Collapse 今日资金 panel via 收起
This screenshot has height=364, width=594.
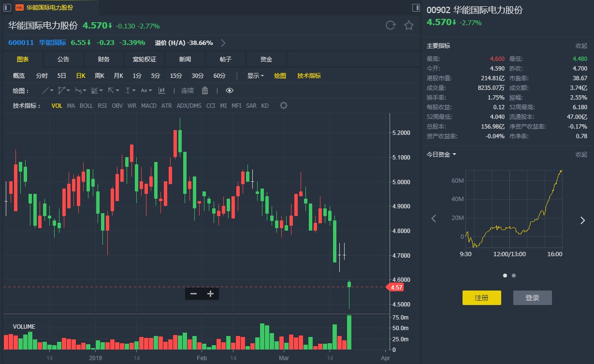tap(581, 154)
